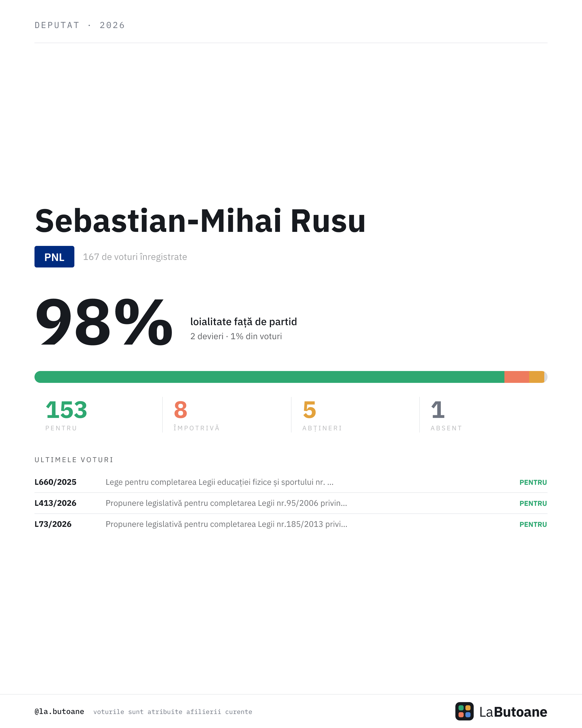
Task: Click the PENTRU result for L660/2025
Action: (x=533, y=482)
